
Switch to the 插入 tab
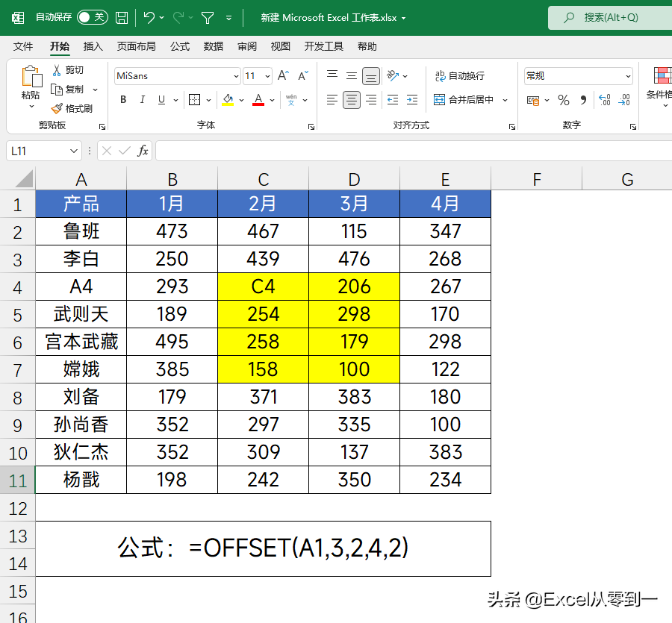coord(93,46)
